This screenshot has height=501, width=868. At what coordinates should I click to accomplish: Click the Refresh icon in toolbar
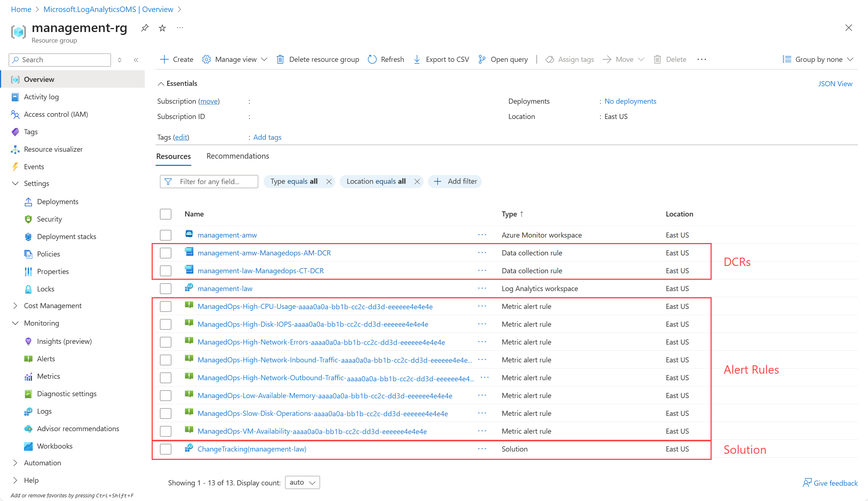pyautogui.click(x=372, y=59)
